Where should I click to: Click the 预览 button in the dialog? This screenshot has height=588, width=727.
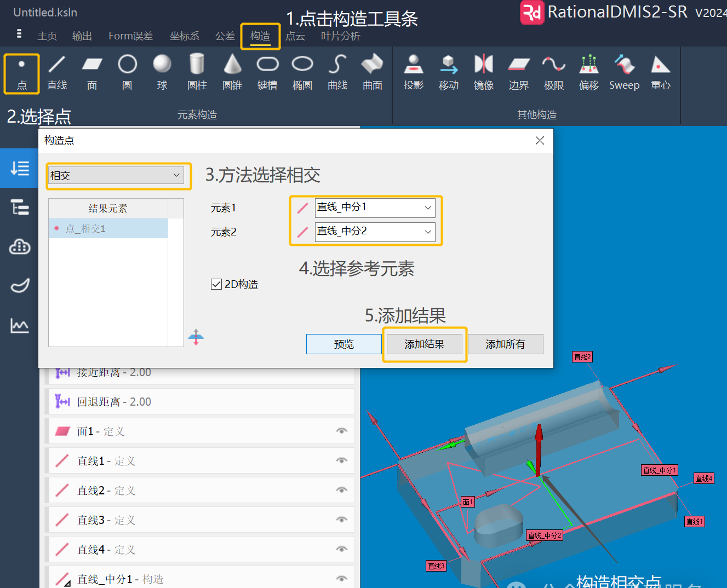(x=344, y=344)
